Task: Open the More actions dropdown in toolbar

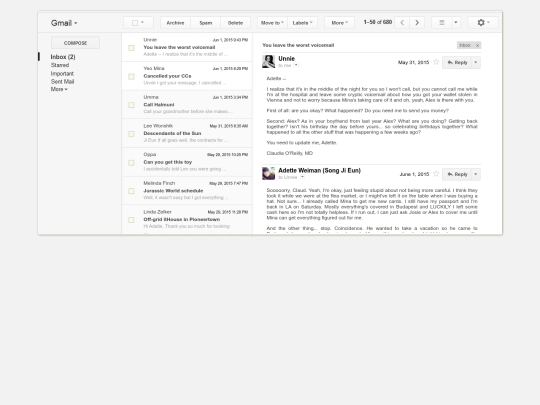Action: point(340,23)
